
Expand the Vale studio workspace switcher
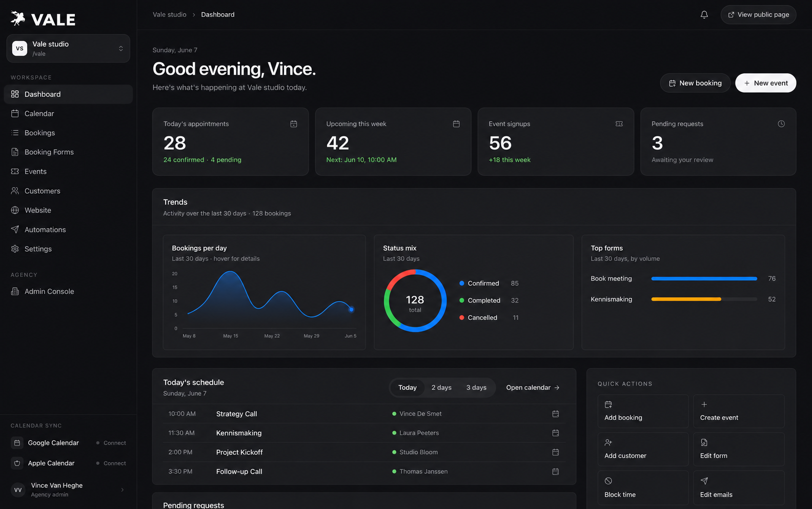point(68,49)
